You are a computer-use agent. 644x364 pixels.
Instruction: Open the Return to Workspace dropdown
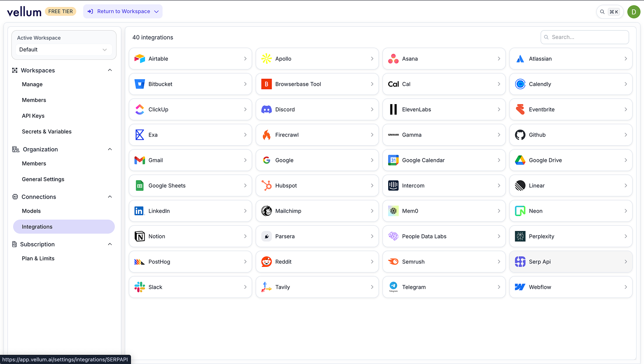pyautogui.click(x=123, y=11)
